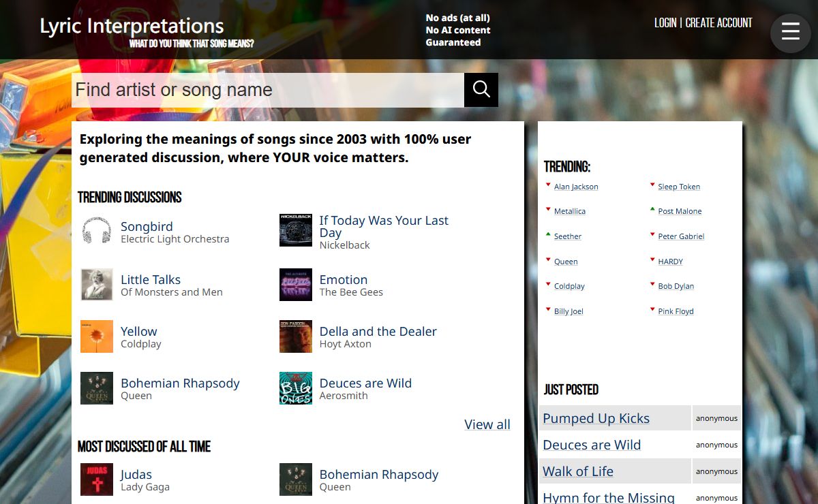Click artist name Hoyt Axton
Image resolution: width=818 pixels, height=504 pixels.
(346, 344)
